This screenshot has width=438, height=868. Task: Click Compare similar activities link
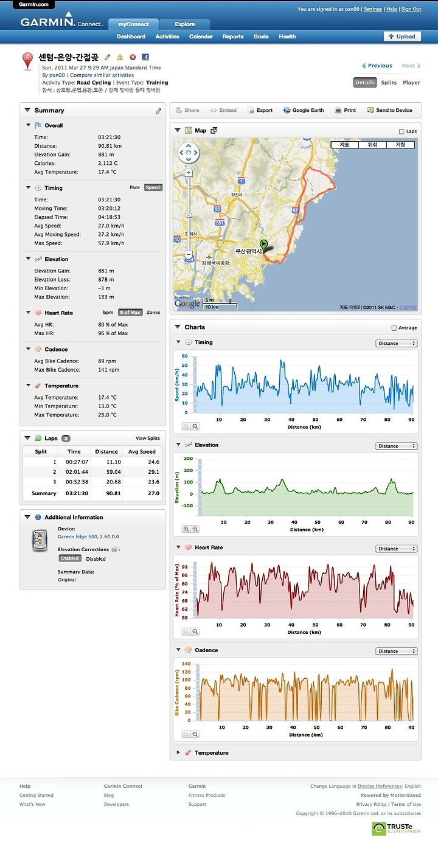tap(102, 75)
